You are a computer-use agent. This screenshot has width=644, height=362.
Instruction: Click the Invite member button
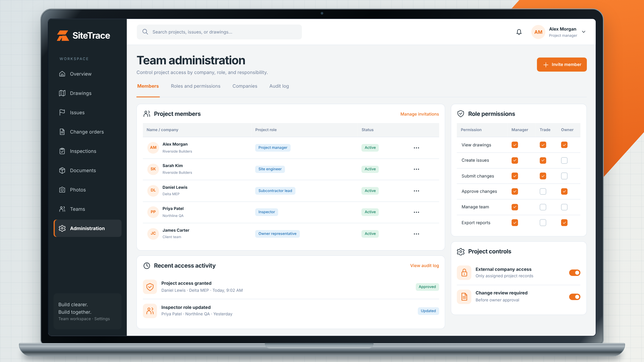click(562, 65)
